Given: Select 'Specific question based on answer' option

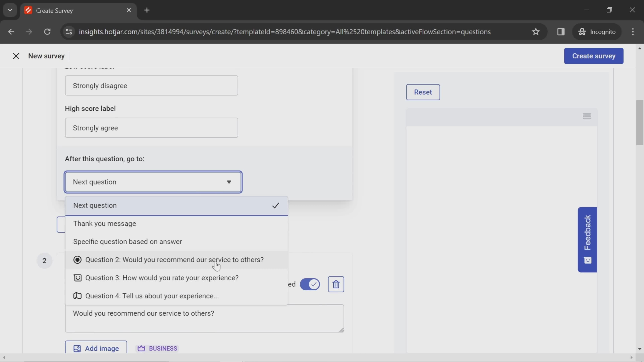Looking at the screenshot, I should click(128, 241).
